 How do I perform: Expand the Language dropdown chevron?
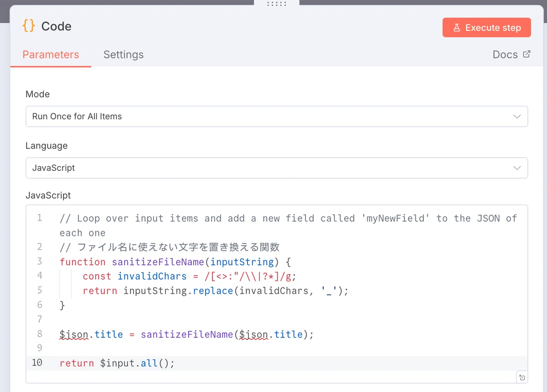(x=517, y=168)
